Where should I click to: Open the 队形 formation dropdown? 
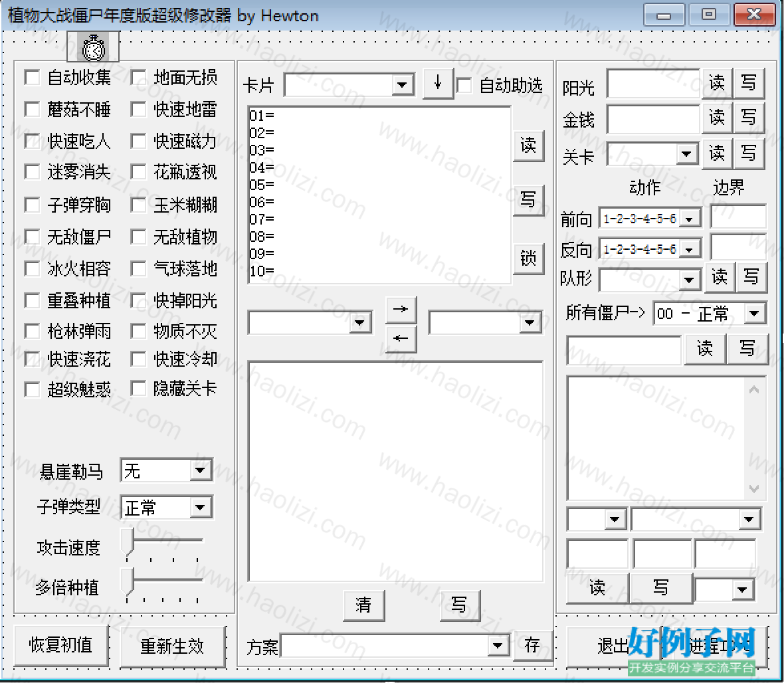click(x=689, y=280)
